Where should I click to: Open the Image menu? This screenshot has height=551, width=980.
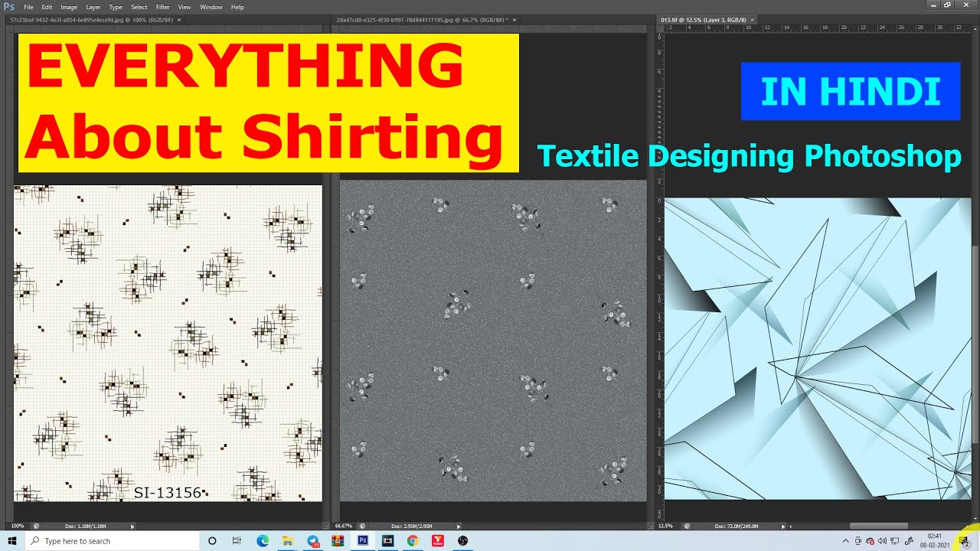point(69,7)
